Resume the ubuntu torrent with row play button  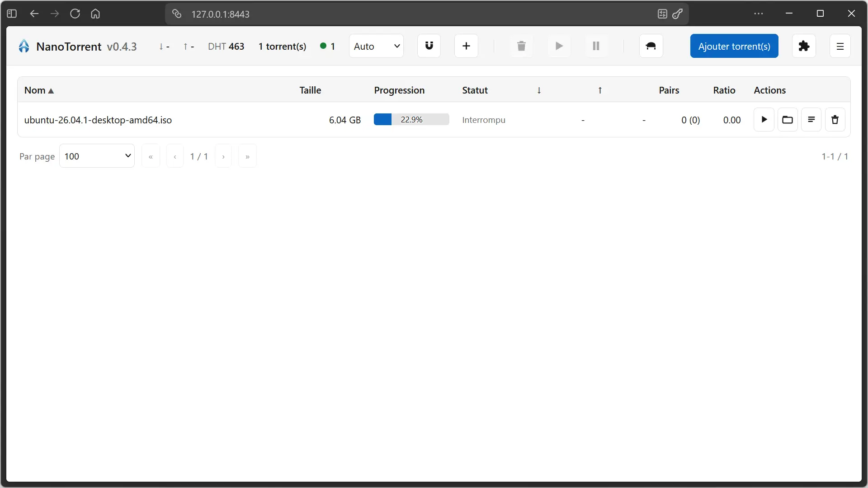click(x=764, y=120)
